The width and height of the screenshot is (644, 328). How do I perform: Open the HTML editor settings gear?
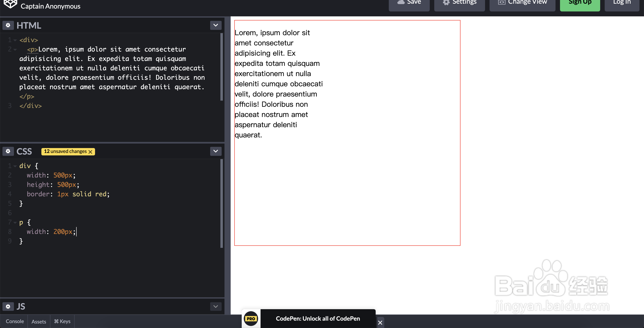pyautogui.click(x=8, y=25)
